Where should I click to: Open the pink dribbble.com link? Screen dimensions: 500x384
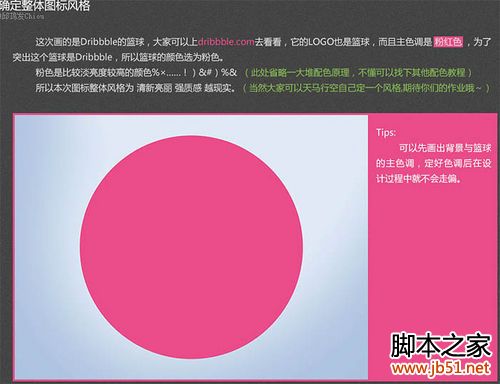tap(226, 42)
